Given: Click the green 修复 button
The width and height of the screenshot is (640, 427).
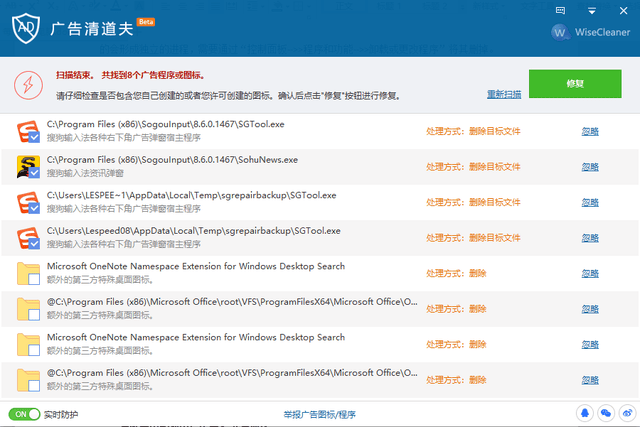Looking at the screenshot, I should tap(575, 84).
